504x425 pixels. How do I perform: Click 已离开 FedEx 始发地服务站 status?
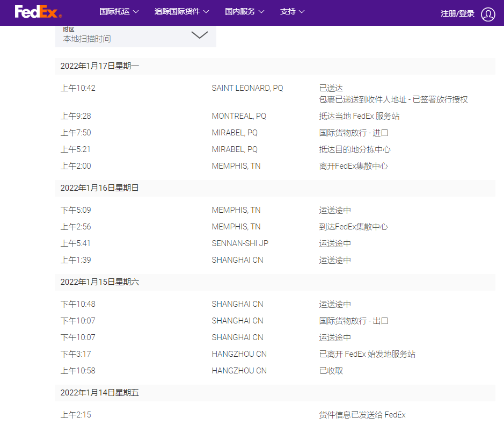click(x=367, y=354)
